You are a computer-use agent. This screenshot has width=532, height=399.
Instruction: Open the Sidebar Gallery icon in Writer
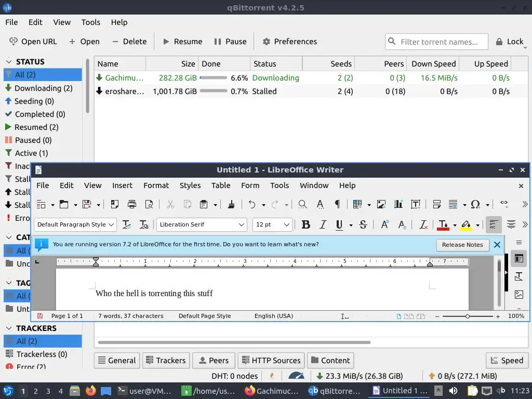click(x=519, y=294)
